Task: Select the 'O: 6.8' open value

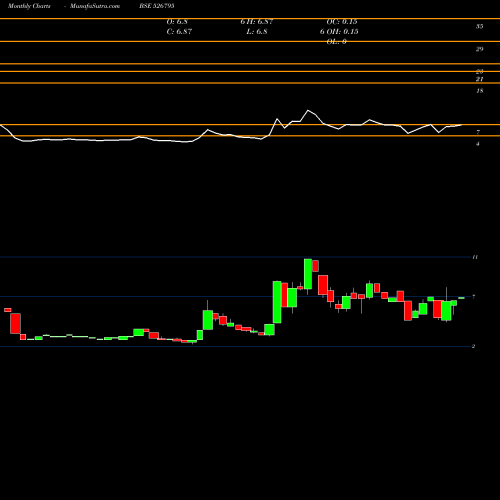Action: 177,22
